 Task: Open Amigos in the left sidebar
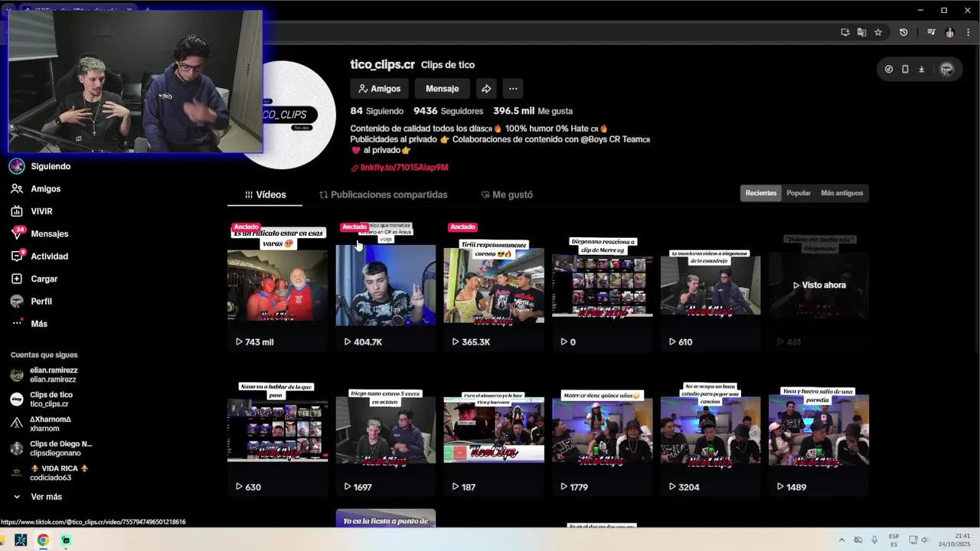coord(36,188)
